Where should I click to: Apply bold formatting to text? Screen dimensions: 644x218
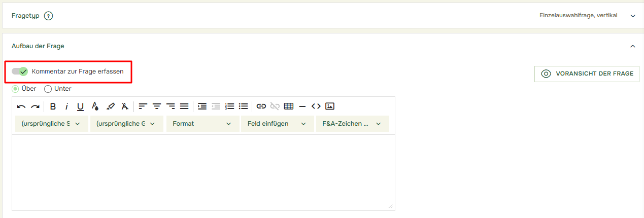(x=53, y=106)
